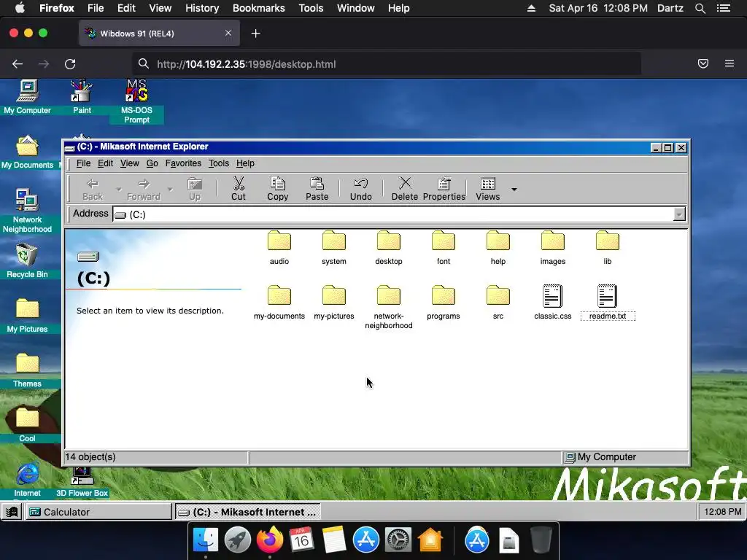Expand the Forward history dropdown arrow

pyautogui.click(x=170, y=189)
